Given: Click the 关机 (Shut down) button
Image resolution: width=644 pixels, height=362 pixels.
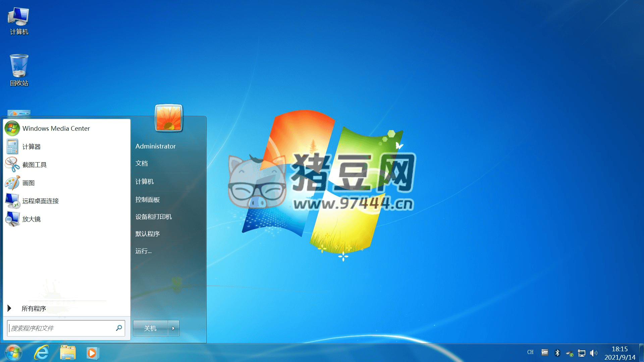Looking at the screenshot, I should (x=151, y=328).
